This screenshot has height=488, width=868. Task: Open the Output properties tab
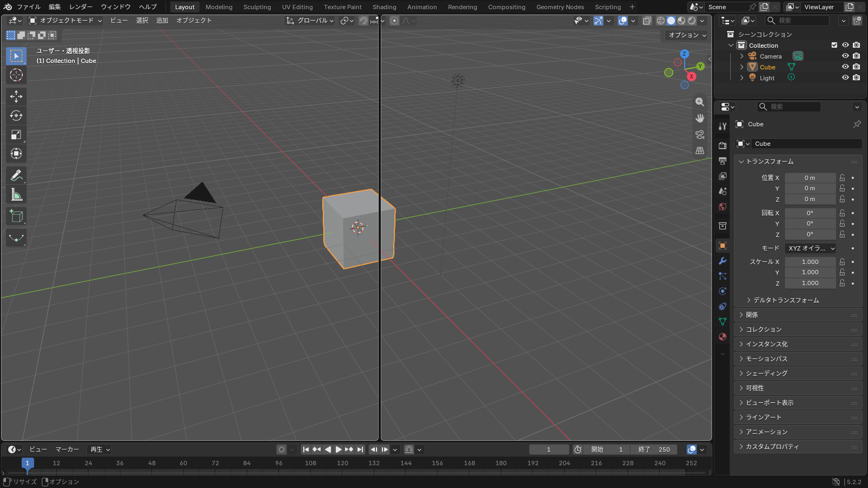[x=723, y=161]
